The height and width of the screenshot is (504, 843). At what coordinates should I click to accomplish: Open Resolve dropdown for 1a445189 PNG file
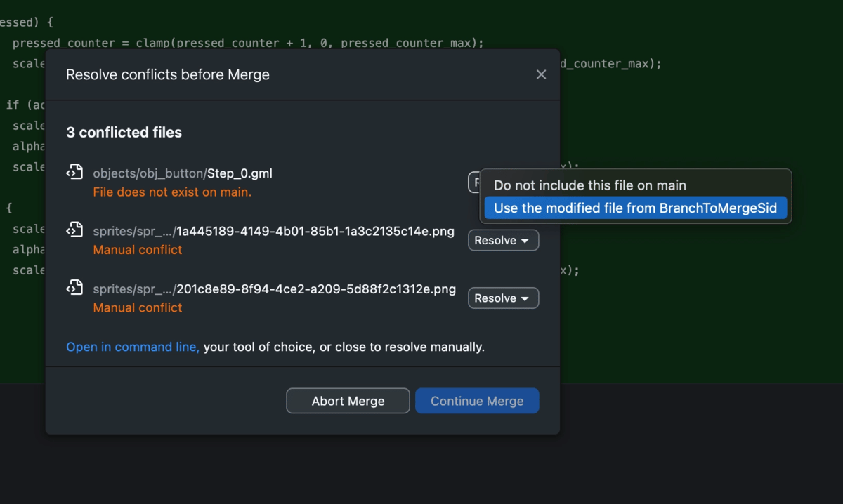503,240
